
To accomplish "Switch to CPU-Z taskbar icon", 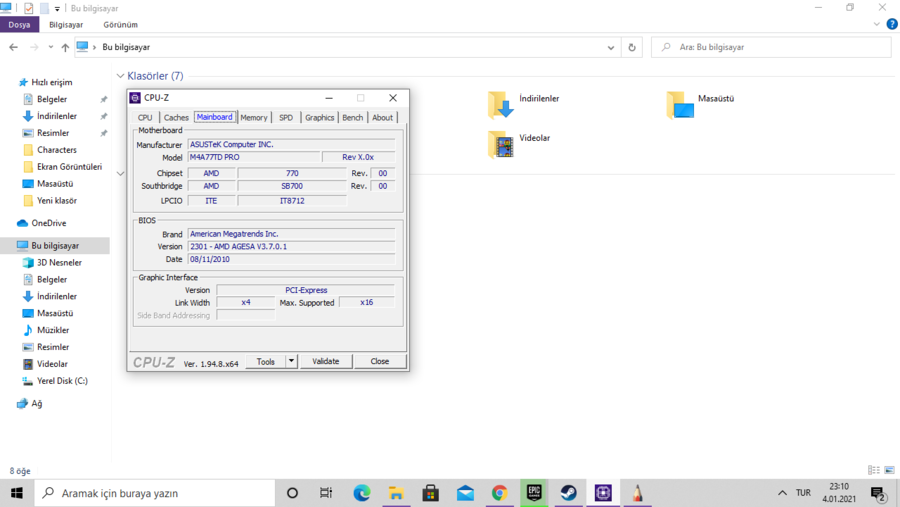I will point(603,493).
